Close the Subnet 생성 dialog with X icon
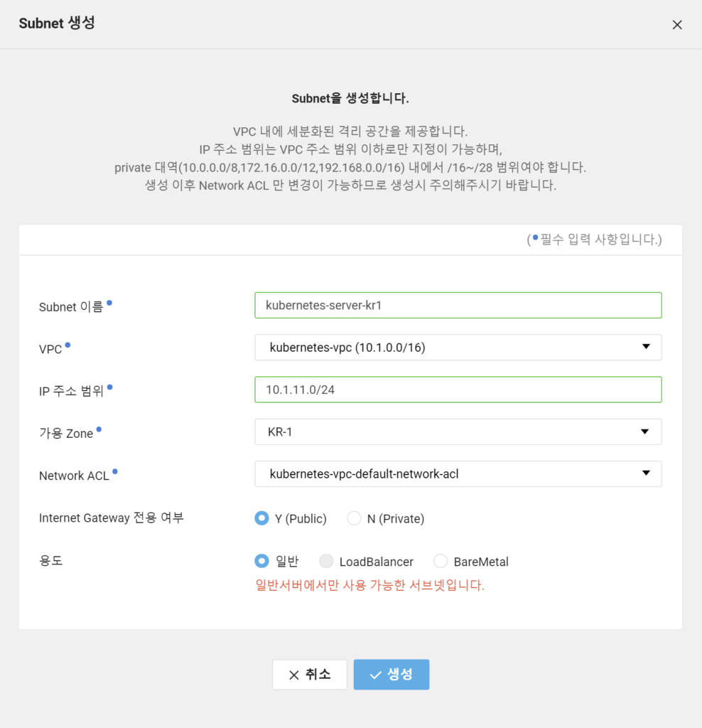Image resolution: width=702 pixels, height=728 pixels. (677, 25)
